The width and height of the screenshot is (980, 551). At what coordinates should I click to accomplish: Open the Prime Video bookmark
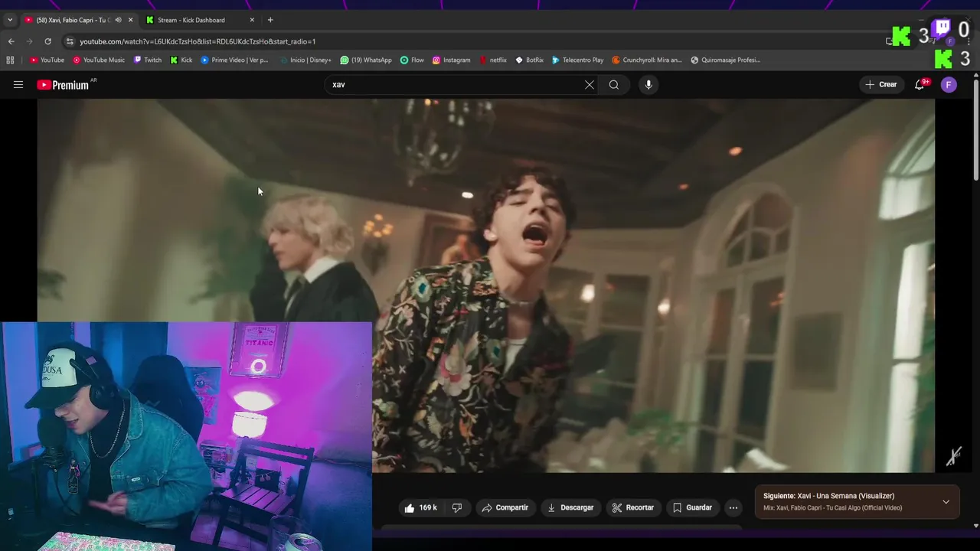coord(234,60)
